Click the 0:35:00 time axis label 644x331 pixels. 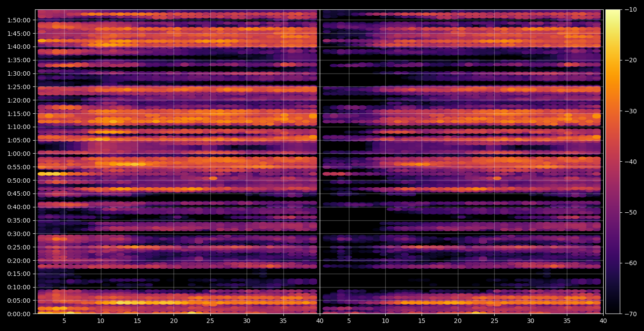(19, 220)
